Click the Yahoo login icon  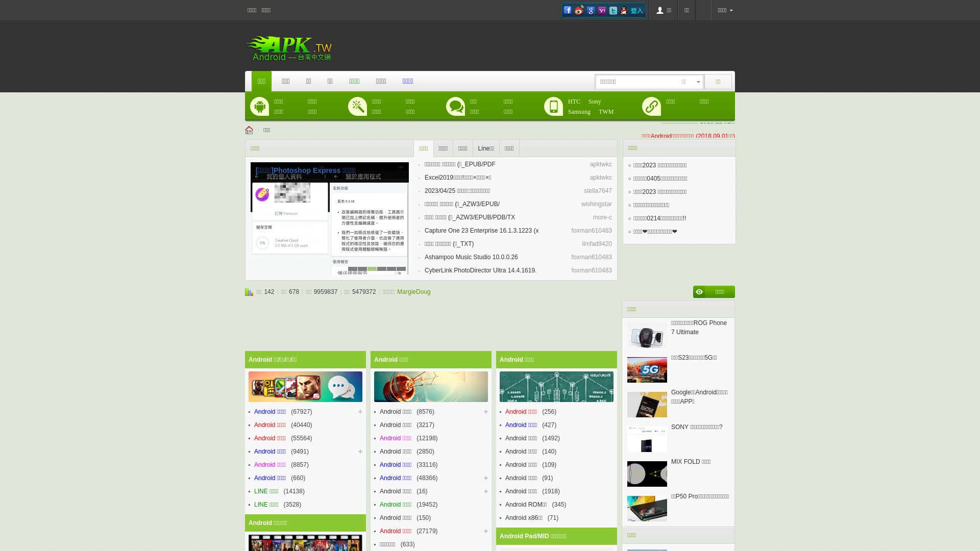tap(602, 10)
